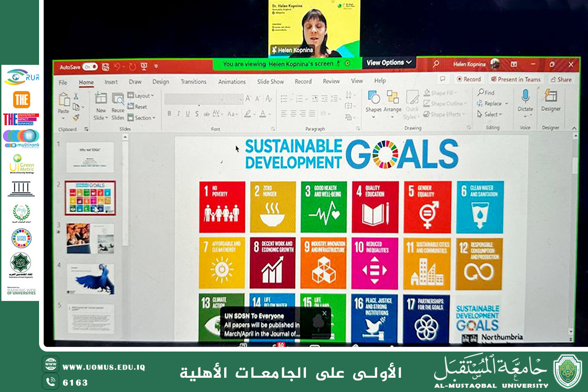Screen dimensions: 588x392
Task: Click the Present in Teams button
Action: pyautogui.click(x=515, y=79)
